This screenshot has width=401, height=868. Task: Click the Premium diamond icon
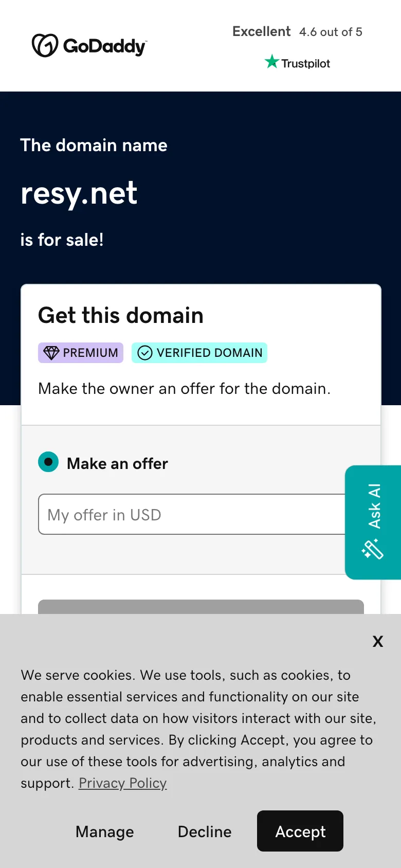(51, 353)
